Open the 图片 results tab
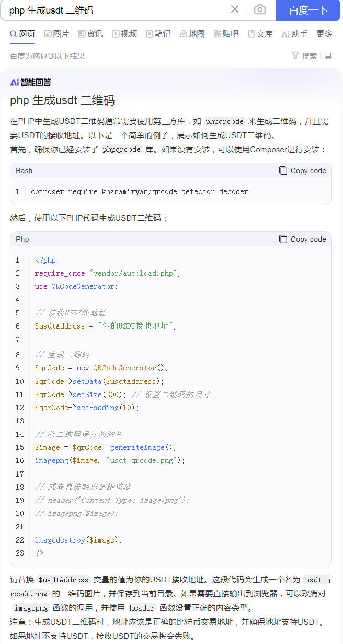This screenshot has height=644, width=343. [x=56, y=34]
